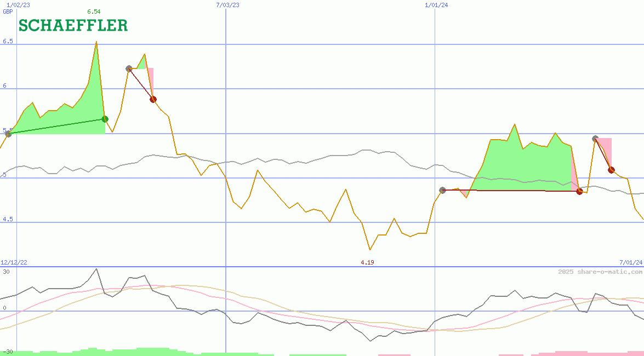Click the 6.54 high price label
Viewport: 644px width, 356px height.
click(x=94, y=12)
